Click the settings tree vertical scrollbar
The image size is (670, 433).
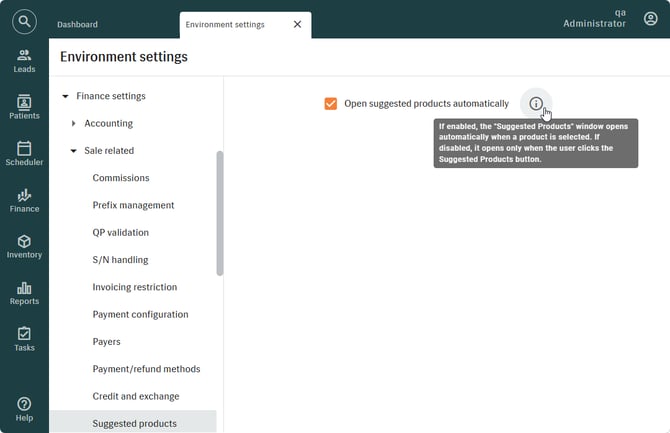[x=220, y=213]
